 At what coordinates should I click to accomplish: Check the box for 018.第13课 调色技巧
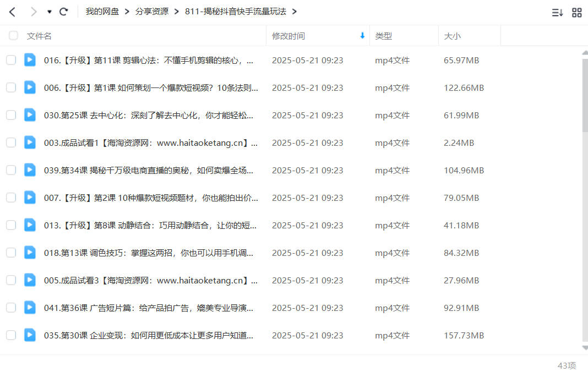pyautogui.click(x=11, y=253)
